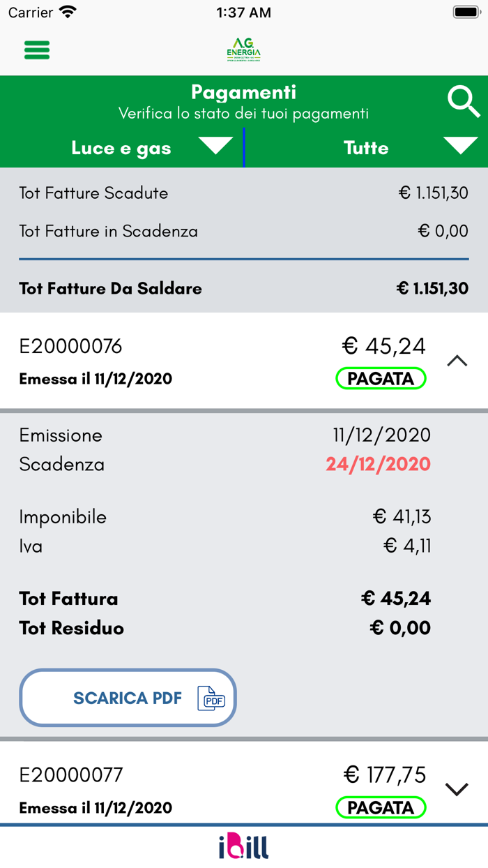488x868 pixels.
Task: Open the hamburger menu
Action: [37, 50]
